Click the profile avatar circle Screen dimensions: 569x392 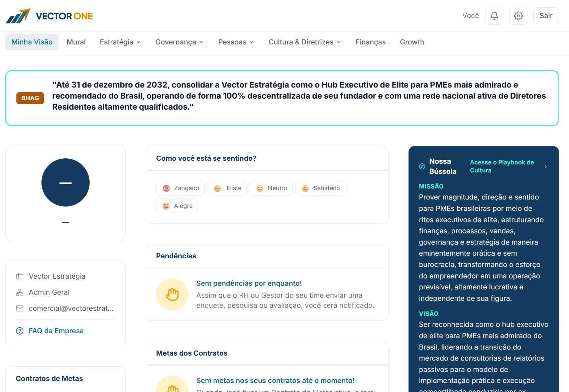66,182
